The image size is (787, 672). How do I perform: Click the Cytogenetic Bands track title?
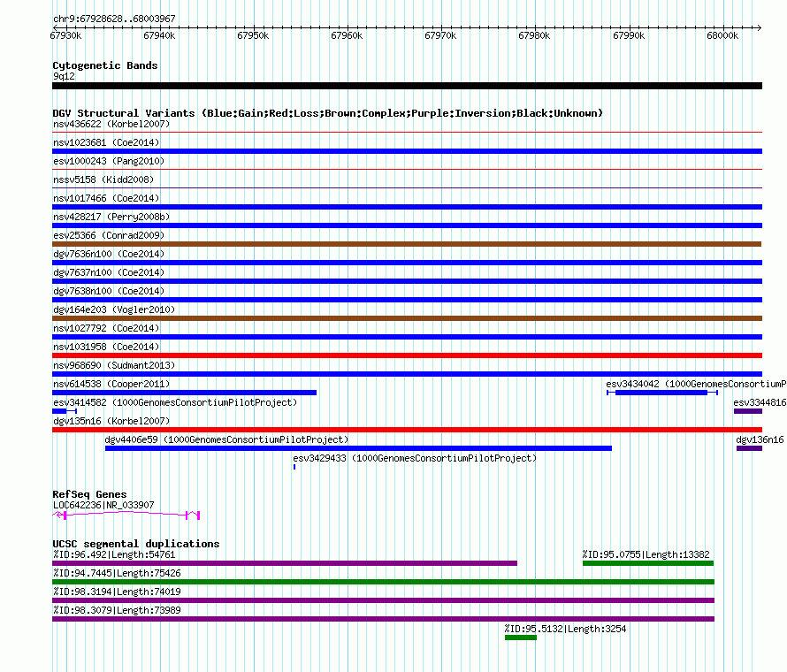(105, 65)
